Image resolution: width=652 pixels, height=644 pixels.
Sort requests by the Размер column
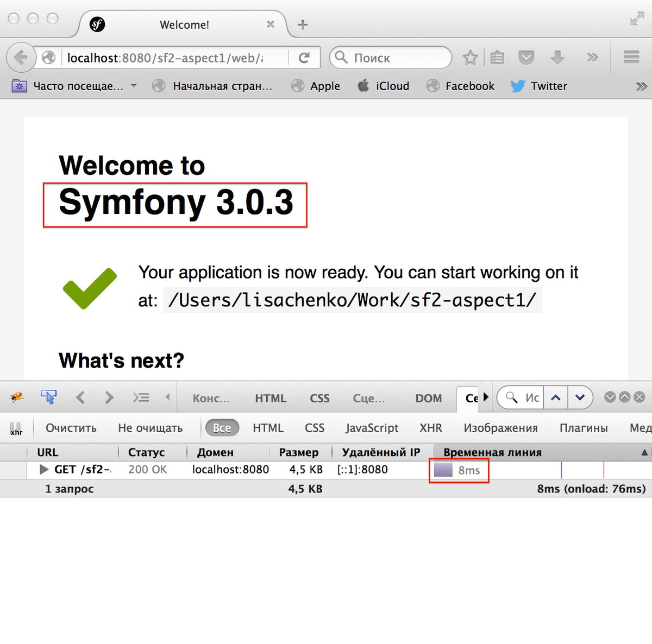click(x=301, y=452)
